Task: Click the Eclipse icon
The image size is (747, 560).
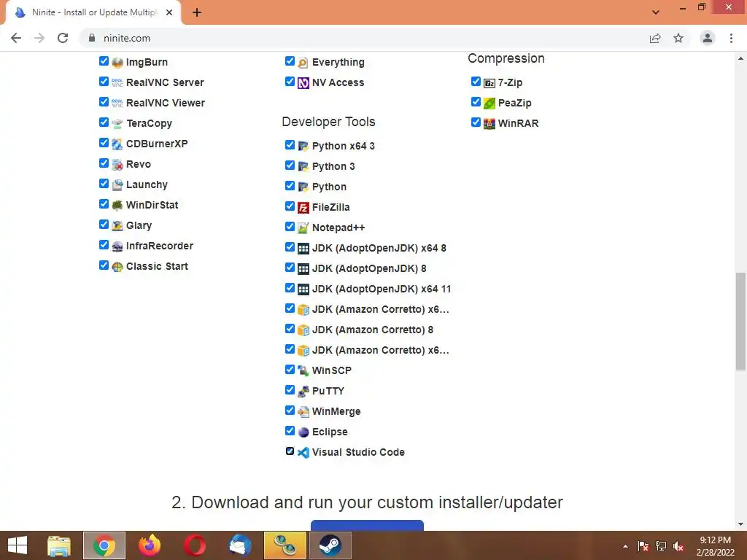Action: pyautogui.click(x=303, y=432)
